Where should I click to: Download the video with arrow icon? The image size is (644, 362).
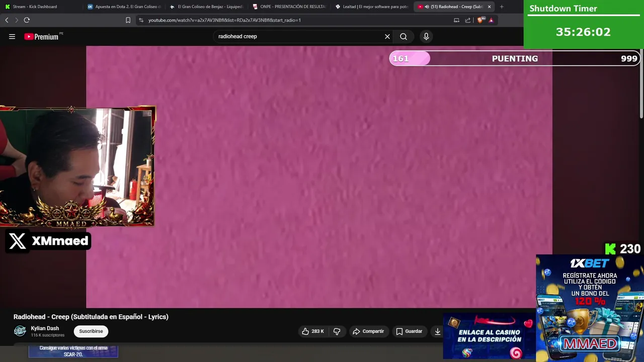438,331
